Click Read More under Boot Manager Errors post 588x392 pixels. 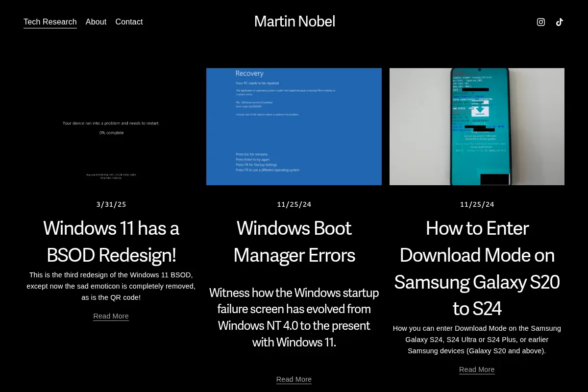(x=294, y=380)
